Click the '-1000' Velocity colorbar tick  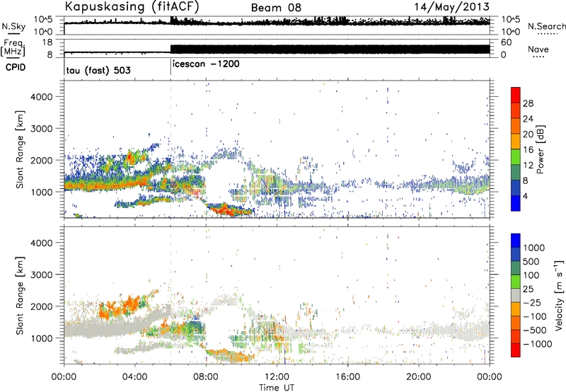coord(538,344)
